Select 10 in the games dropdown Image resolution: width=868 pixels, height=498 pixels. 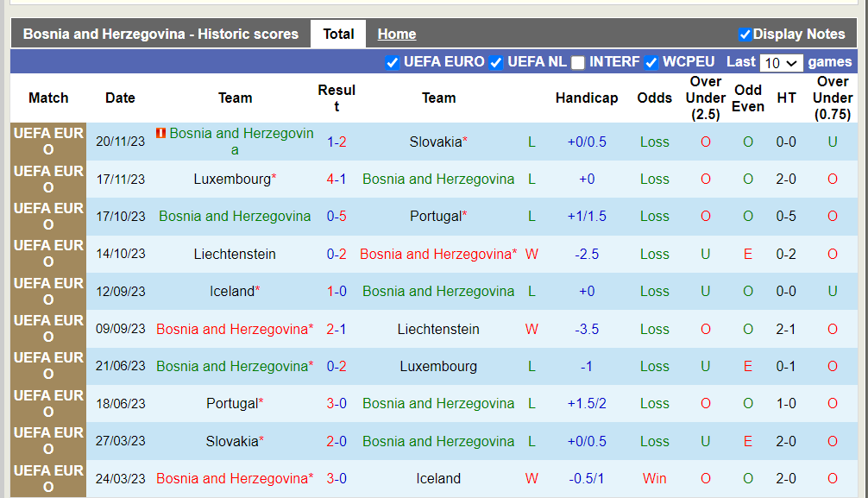point(775,62)
